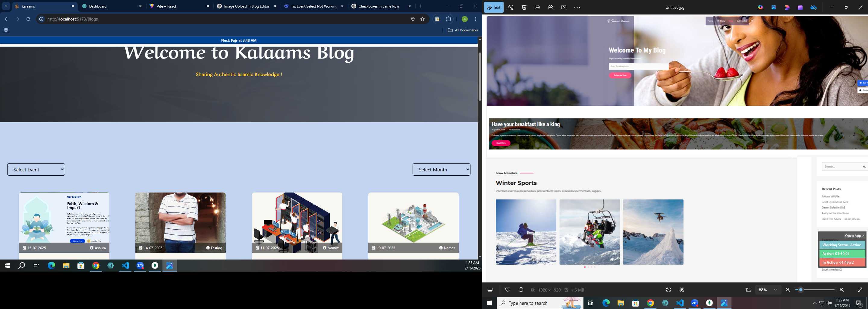This screenshot has height=309, width=868.
Task: Show hidden system tray icons
Action: (814, 303)
